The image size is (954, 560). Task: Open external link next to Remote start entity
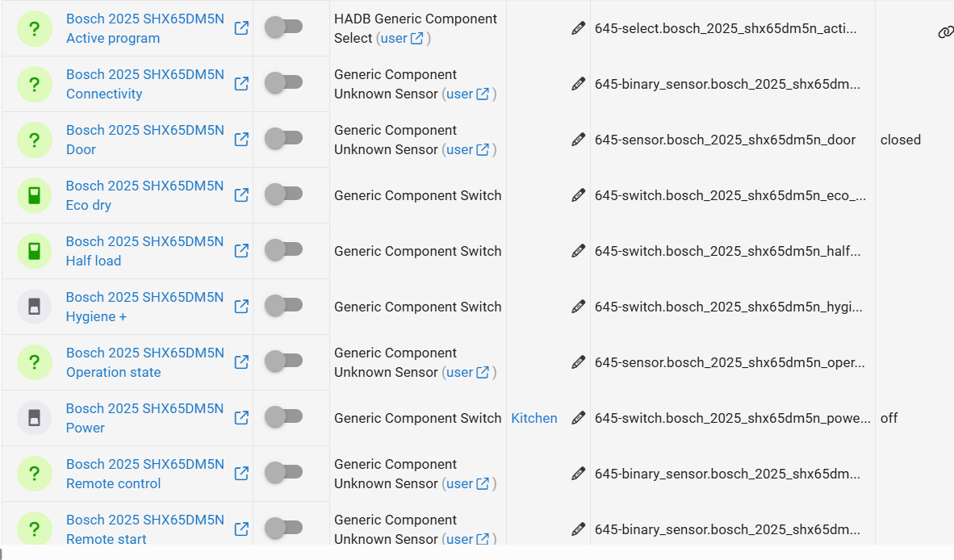click(241, 529)
